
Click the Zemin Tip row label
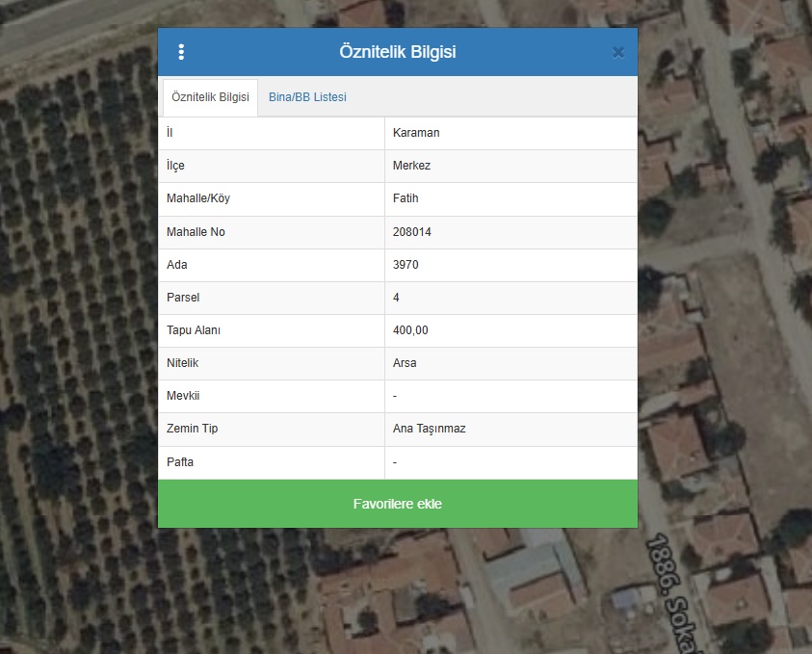click(192, 429)
